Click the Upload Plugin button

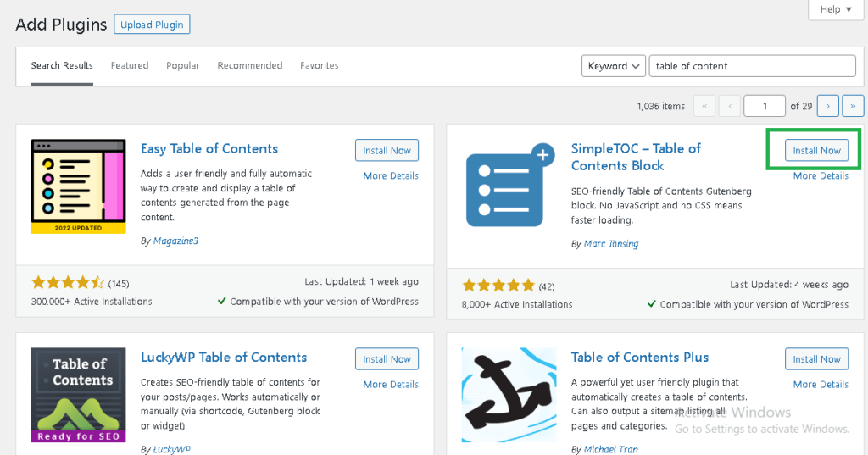click(152, 25)
